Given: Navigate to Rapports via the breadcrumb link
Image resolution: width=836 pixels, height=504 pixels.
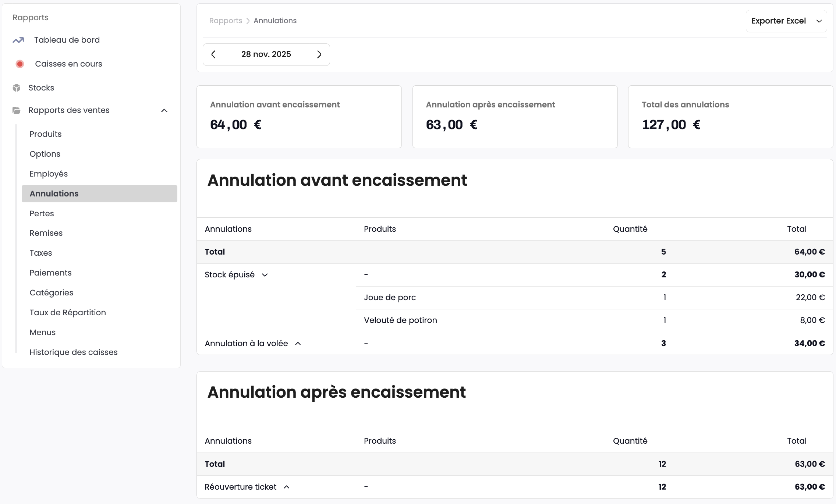Looking at the screenshot, I should (226, 21).
